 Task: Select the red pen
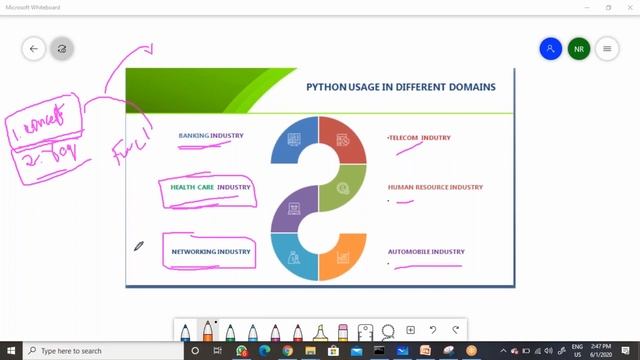[298, 332]
